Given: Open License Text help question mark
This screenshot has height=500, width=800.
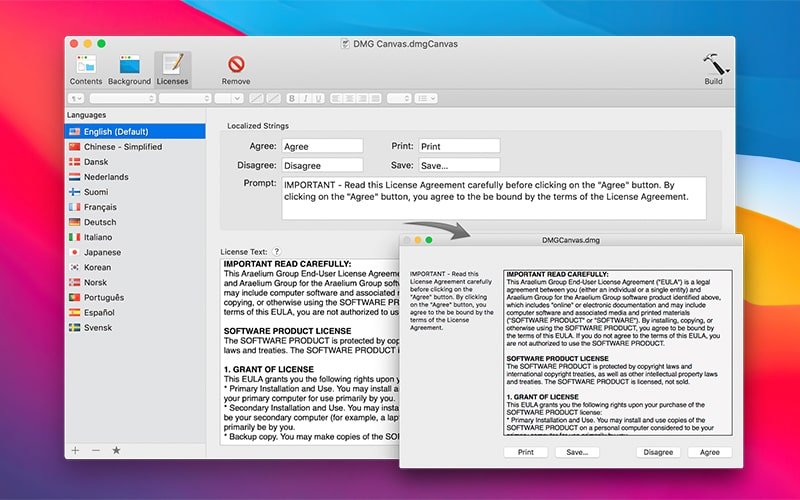Looking at the screenshot, I should point(277,252).
